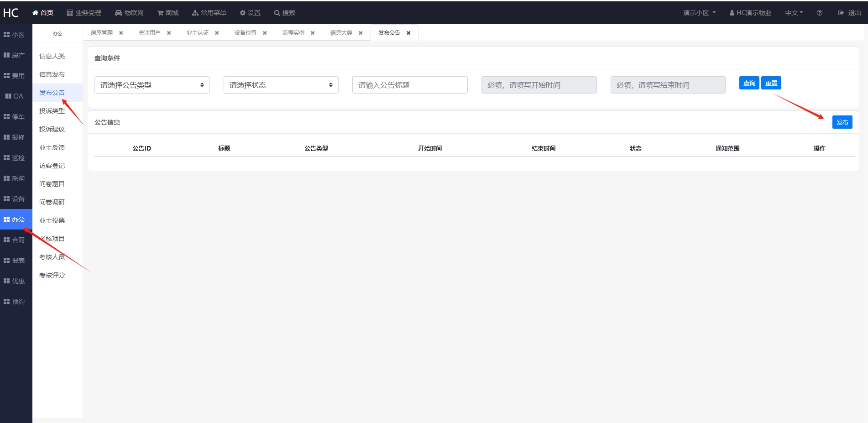This screenshot has height=423, width=868.
Task: Click the HC logo
Action: point(11,13)
